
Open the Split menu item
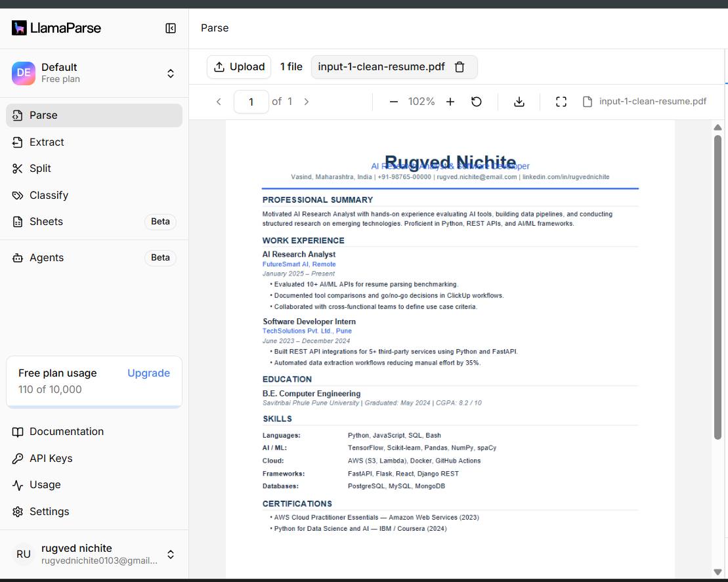(x=95, y=169)
